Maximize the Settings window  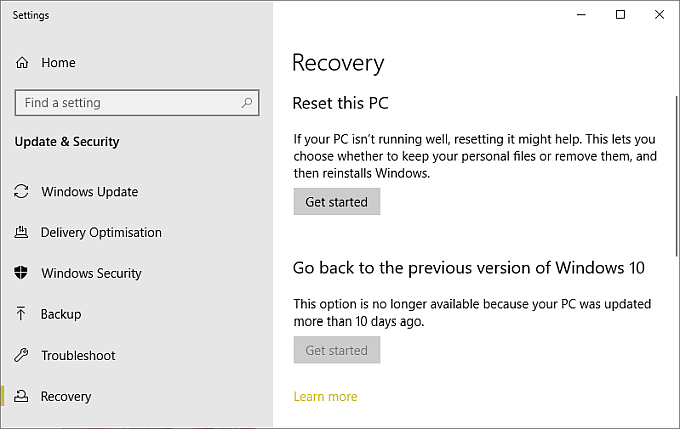620,15
